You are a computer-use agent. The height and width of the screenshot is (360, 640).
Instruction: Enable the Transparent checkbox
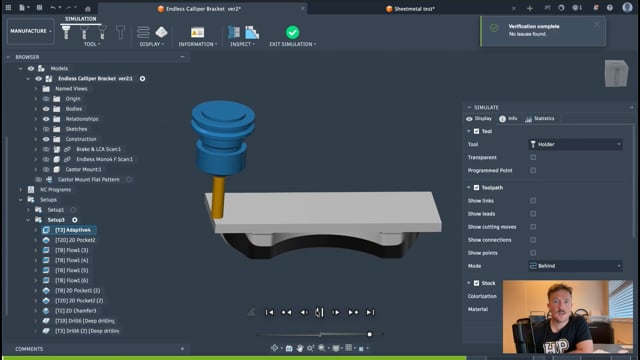[x=533, y=157]
